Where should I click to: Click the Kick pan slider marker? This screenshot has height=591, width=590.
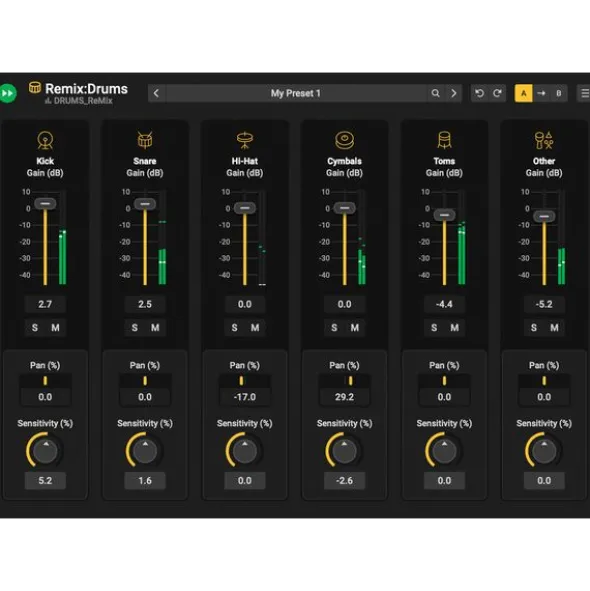tap(45, 381)
